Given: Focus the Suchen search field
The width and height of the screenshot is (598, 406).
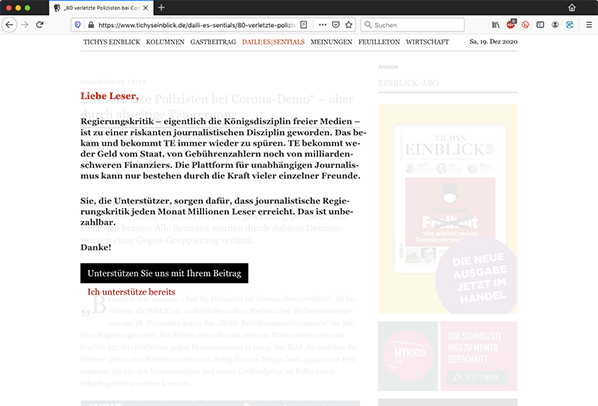Looking at the screenshot, I should tap(412, 25).
